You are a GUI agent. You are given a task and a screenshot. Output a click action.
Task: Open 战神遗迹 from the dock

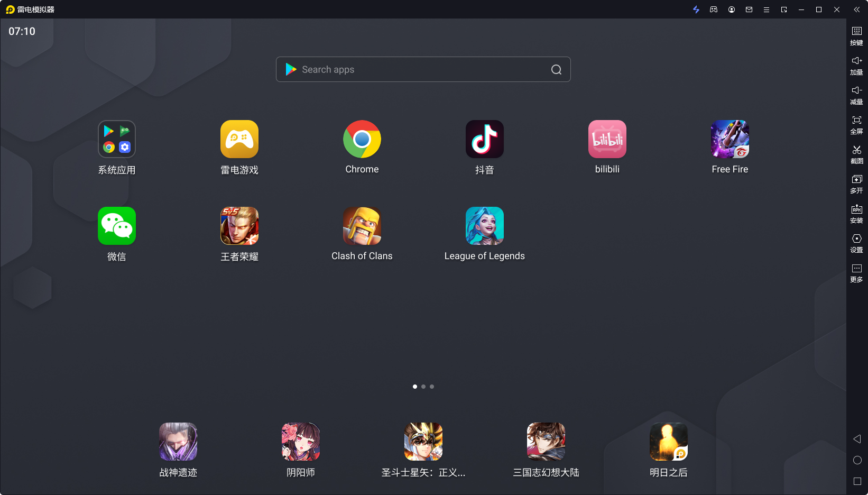pyautogui.click(x=178, y=442)
